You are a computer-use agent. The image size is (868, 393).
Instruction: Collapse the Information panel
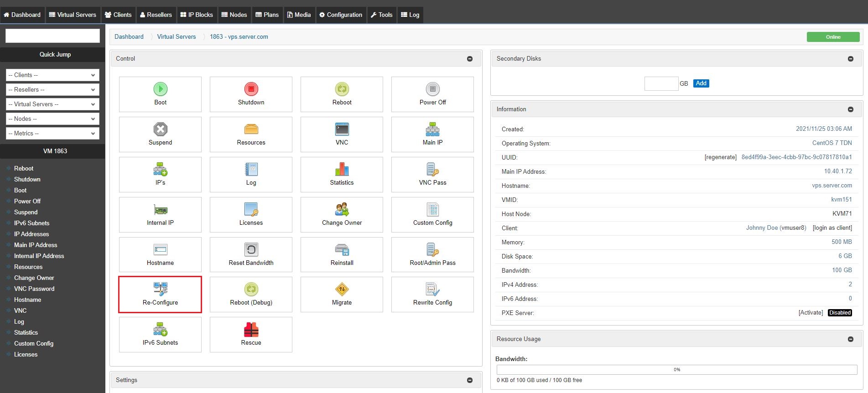point(851,109)
